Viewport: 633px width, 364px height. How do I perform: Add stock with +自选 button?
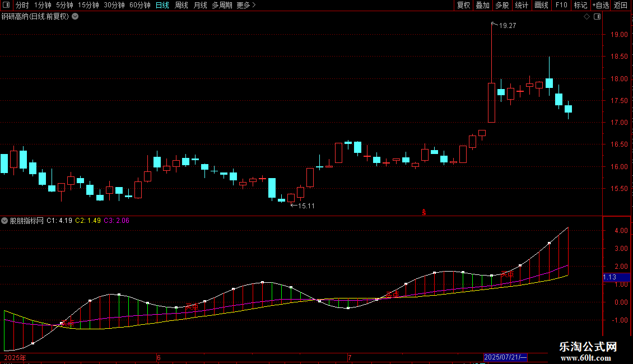(x=601, y=5)
